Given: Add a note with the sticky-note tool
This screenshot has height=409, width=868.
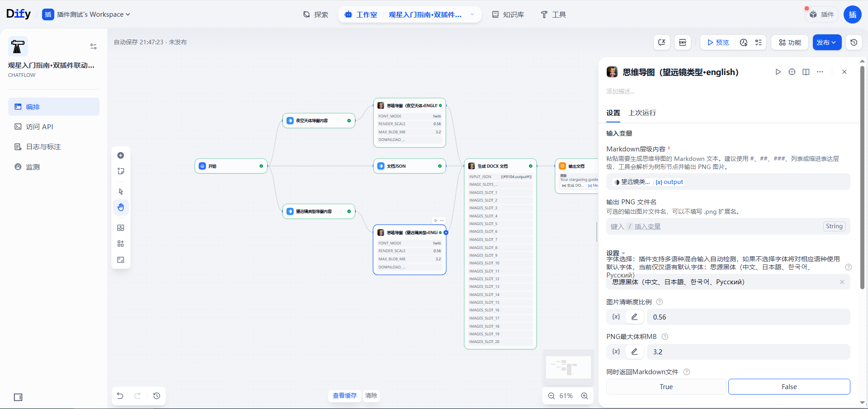Looking at the screenshot, I should click(x=121, y=171).
